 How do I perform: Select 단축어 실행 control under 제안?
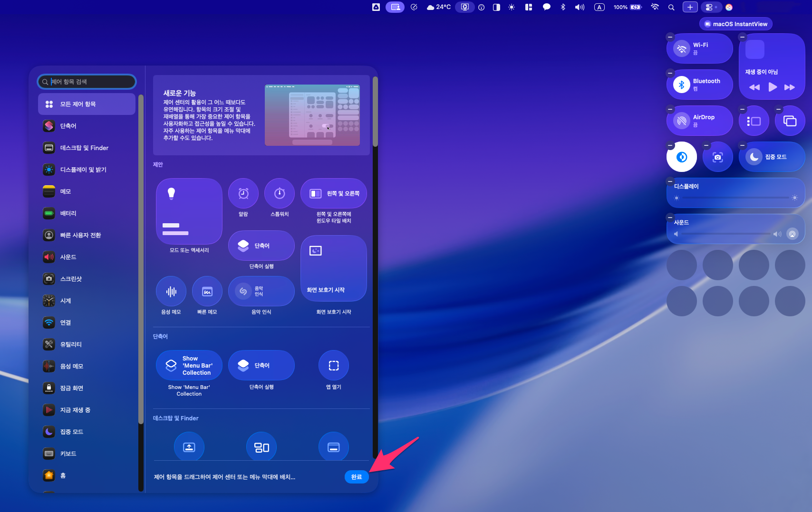(261, 246)
